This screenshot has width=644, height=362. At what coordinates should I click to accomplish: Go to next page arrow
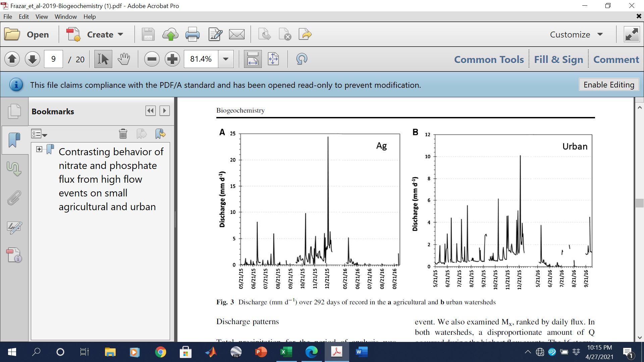(x=33, y=59)
